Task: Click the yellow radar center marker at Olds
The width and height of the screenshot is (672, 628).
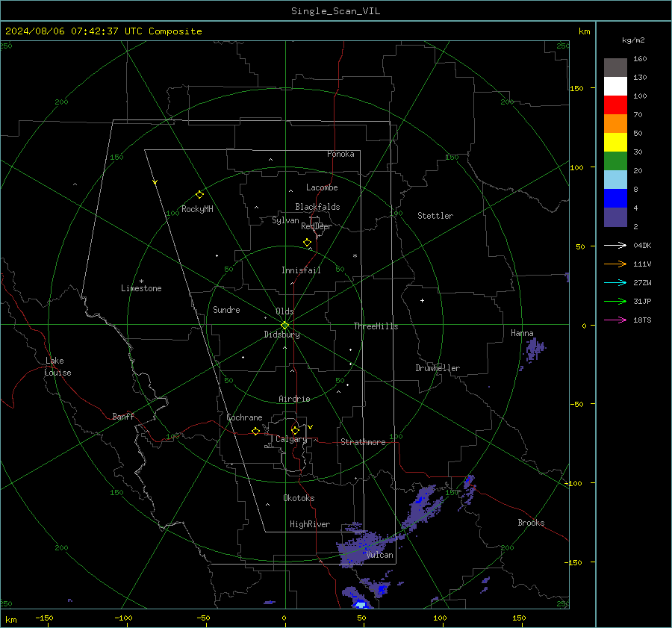Action: pyautogui.click(x=284, y=325)
